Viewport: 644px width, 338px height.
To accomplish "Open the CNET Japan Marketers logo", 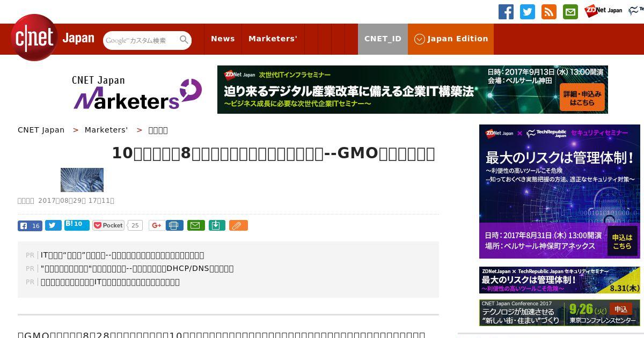I will coord(137,92).
